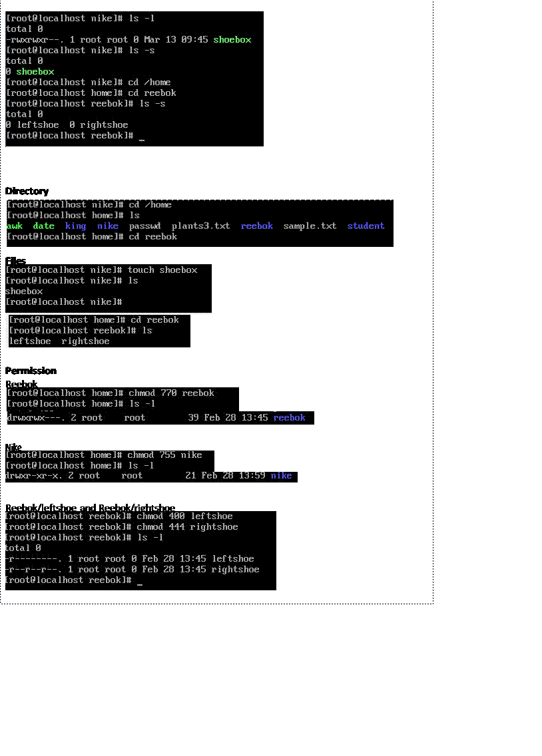The width and height of the screenshot is (542, 756).
Task: Click the "Permission" section heading
Action: [31, 370]
